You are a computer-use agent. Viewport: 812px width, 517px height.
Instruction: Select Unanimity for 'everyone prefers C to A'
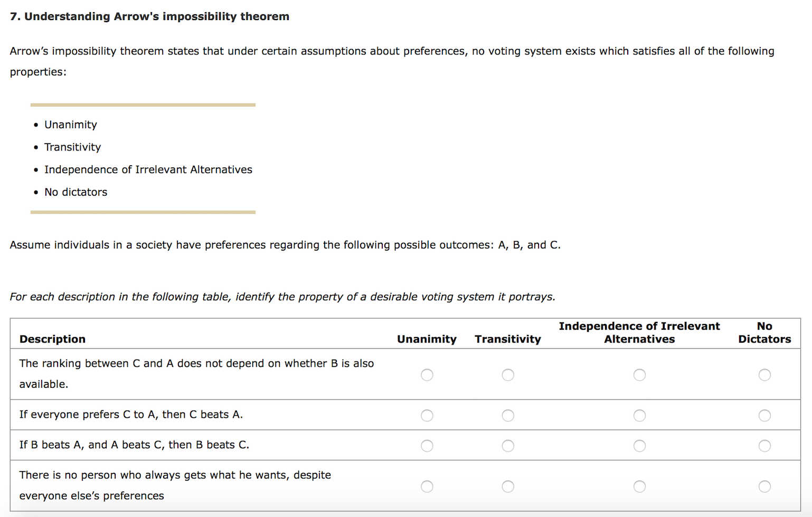click(x=427, y=416)
